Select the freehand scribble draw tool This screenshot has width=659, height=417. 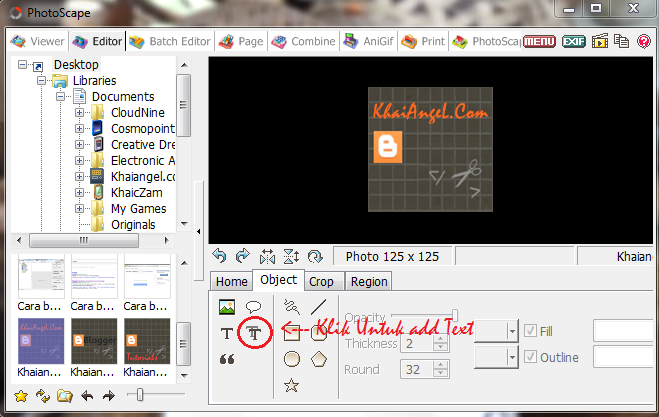(x=292, y=307)
